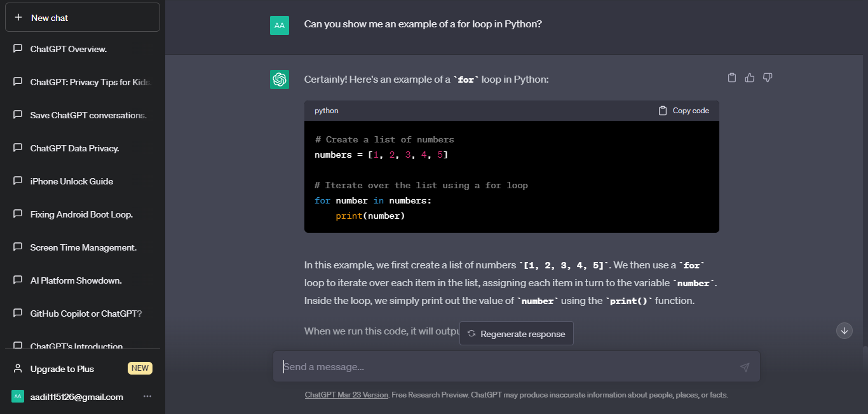The width and height of the screenshot is (868, 414).
Task: Select the Fixing Android Boot Loop chat
Action: [83, 214]
